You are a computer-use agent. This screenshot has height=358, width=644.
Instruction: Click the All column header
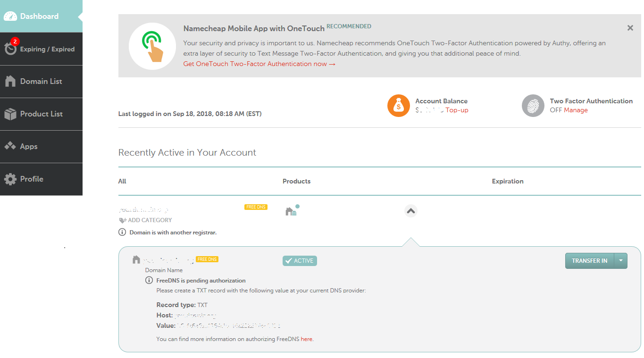point(122,181)
